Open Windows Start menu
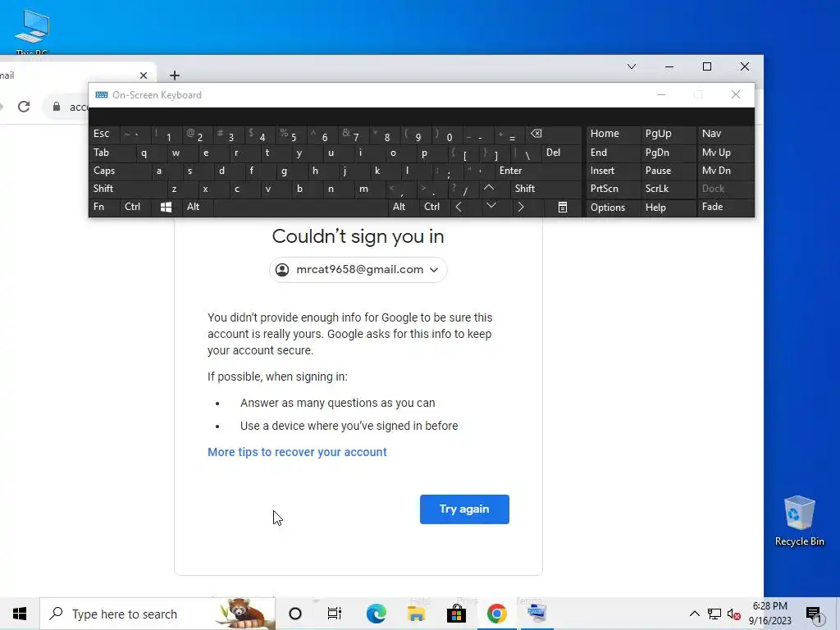Viewport: 840px width, 630px height. [x=20, y=614]
